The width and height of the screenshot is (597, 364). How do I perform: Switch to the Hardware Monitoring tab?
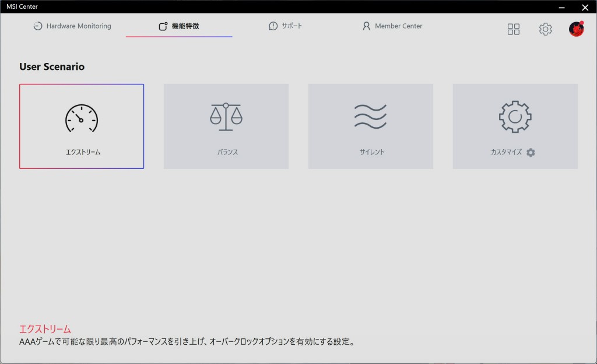point(78,26)
